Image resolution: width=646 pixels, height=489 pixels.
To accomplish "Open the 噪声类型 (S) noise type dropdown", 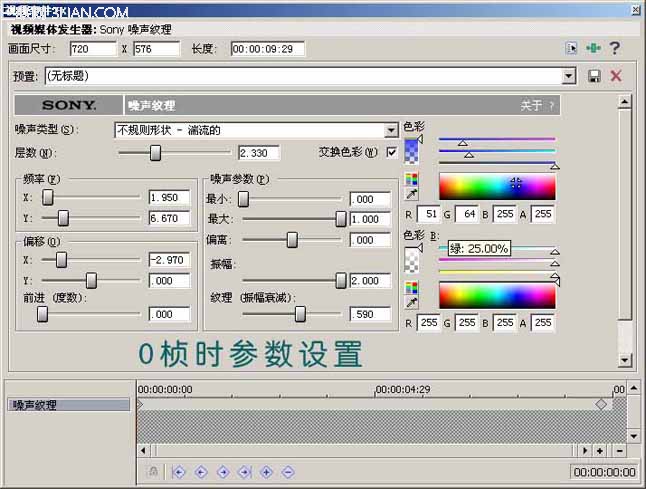I will coord(391,131).
